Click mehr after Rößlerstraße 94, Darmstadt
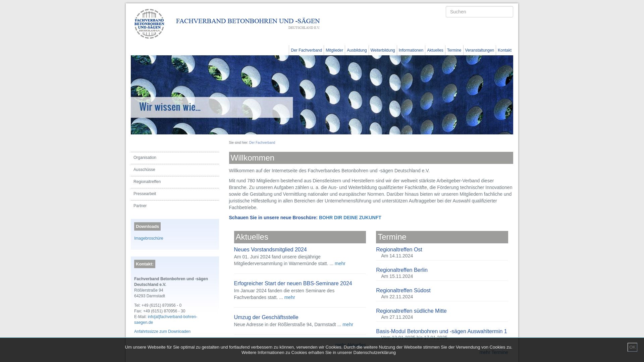644x362 pixels. [347, 324]
